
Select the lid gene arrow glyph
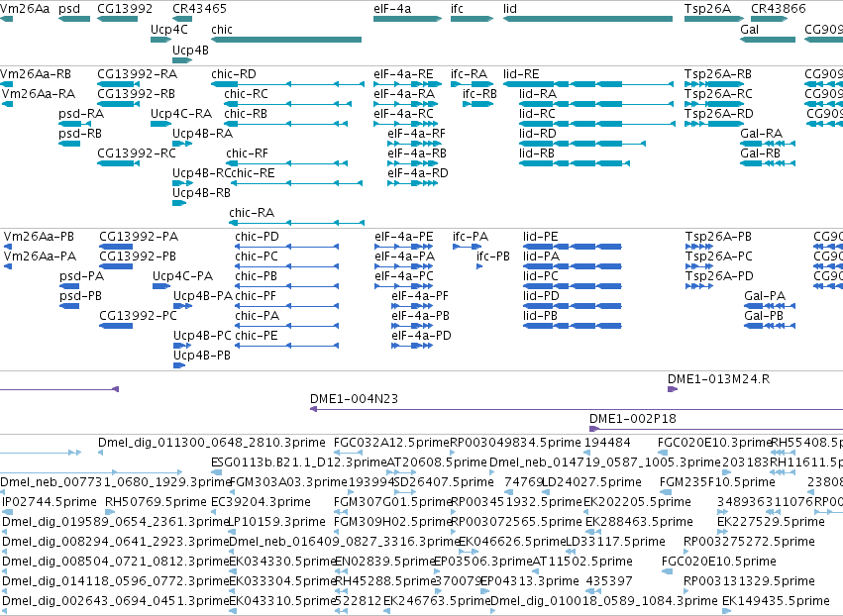click(x=587, y=19)
